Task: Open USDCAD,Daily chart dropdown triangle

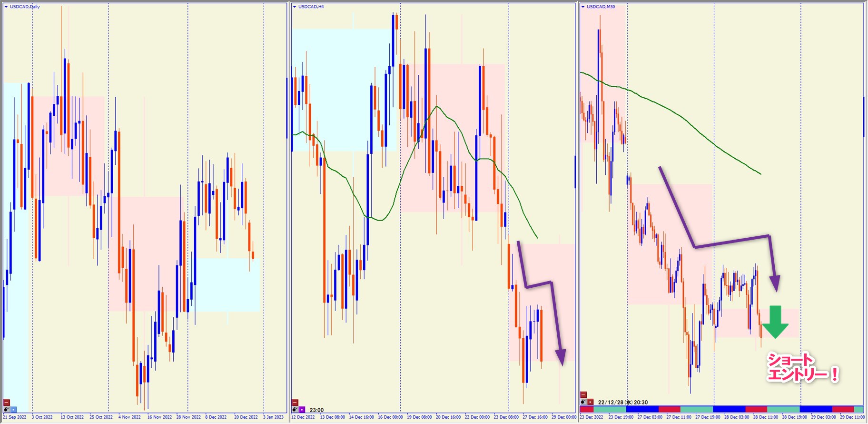Action: click(x=6, y=7)
